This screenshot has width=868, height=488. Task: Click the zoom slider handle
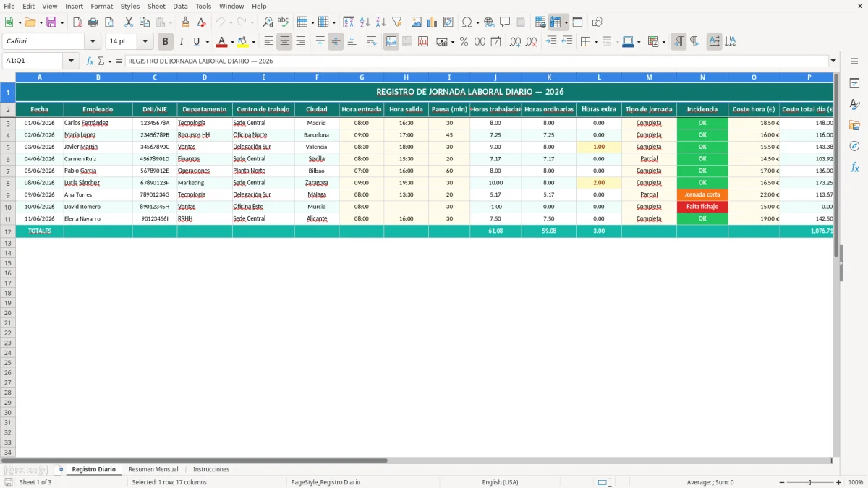[x=810, y=482]
